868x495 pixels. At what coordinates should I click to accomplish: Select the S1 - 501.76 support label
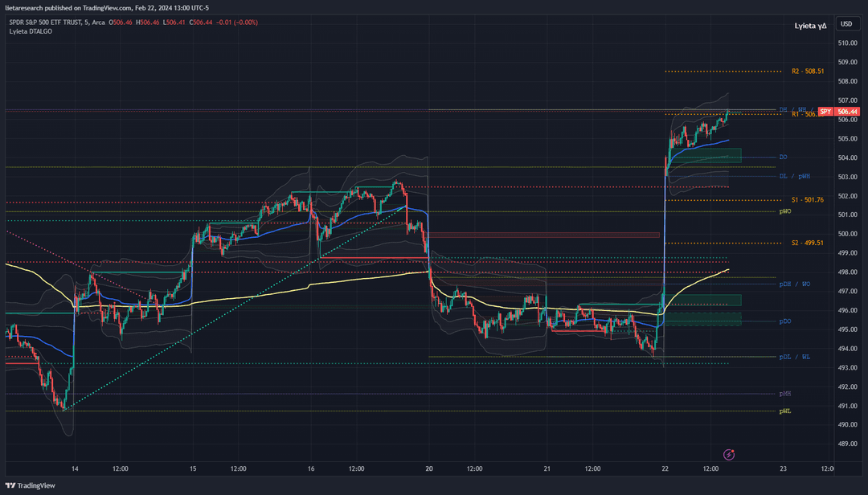808,200
